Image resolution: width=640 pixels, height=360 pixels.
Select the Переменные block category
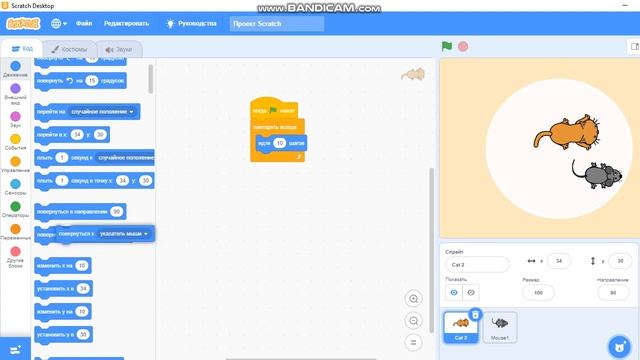point(16,232)
